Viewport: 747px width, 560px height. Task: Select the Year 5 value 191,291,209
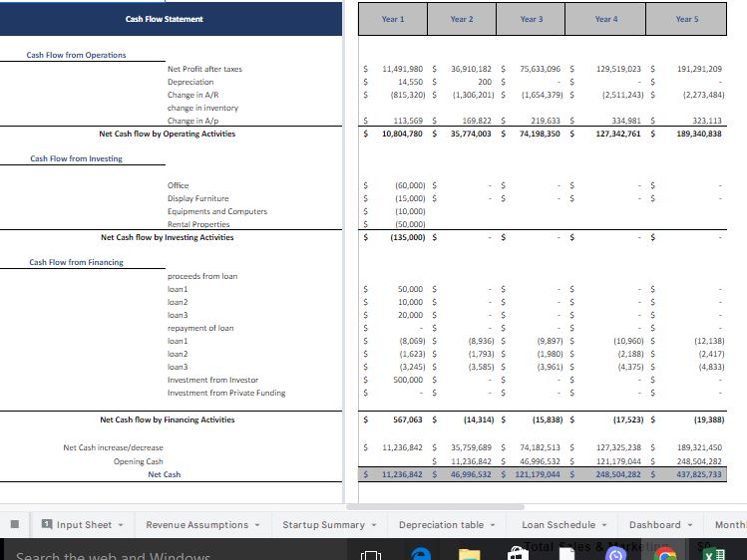pyautogui.click(x=699, y=69)
